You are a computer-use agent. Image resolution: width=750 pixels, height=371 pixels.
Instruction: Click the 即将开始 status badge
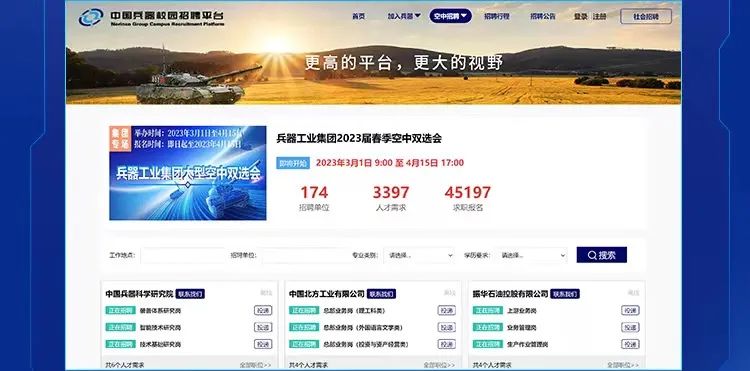(293, 163)
